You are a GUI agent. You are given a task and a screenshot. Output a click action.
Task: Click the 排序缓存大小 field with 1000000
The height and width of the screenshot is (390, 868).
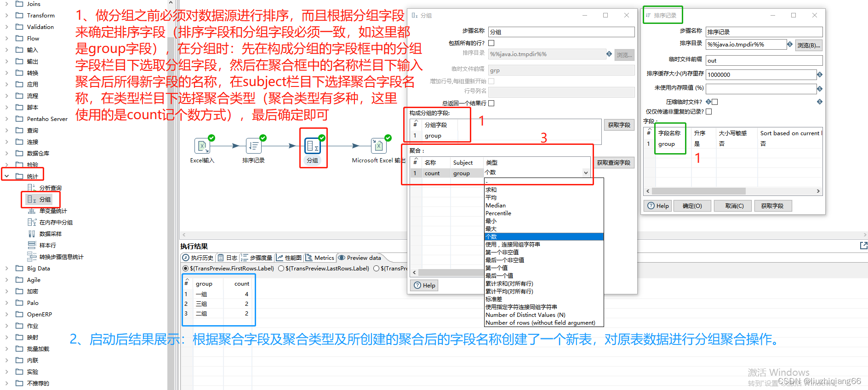pyautogui.click(x=760, y=75)
